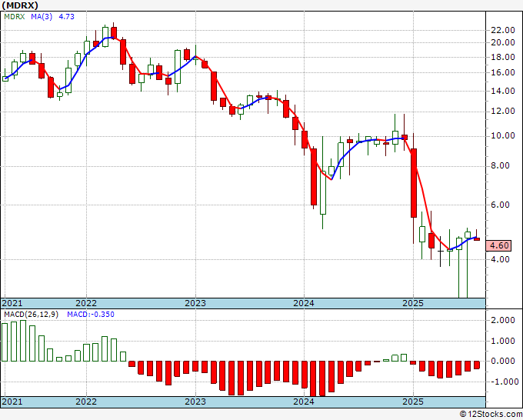Click the tall red candlestick at early 2024

(x=314, y=177)
